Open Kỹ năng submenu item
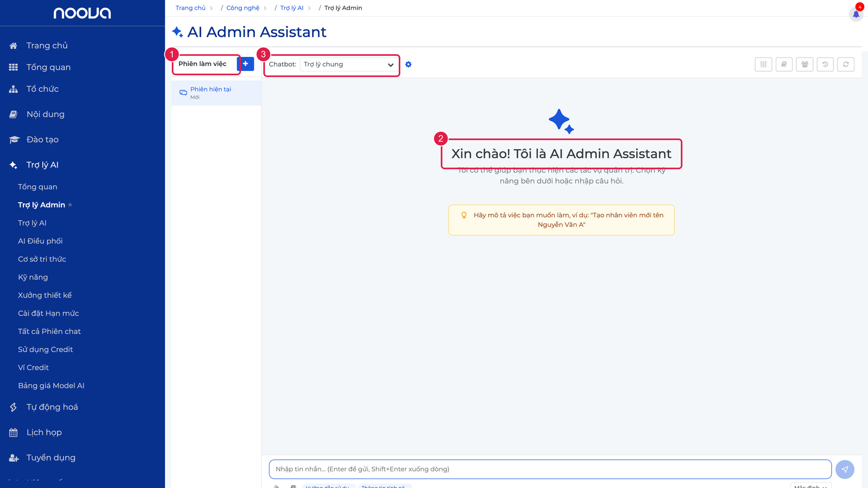 pyautogui.click(x=33, y=277)
